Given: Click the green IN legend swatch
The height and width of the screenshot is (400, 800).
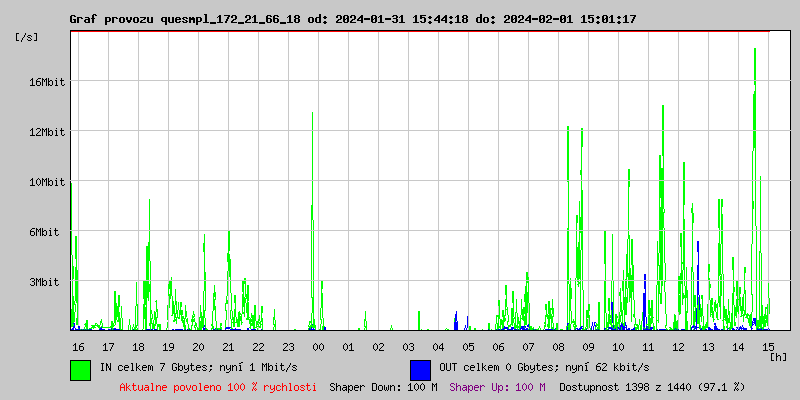Looking at the screenshot, I should 80,369.
